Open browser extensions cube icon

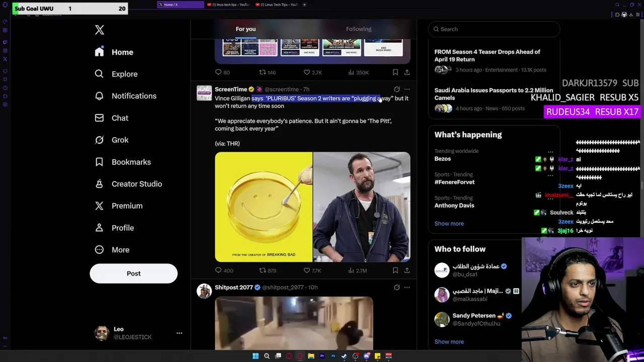pyautogui.click(x=617, y=15)
